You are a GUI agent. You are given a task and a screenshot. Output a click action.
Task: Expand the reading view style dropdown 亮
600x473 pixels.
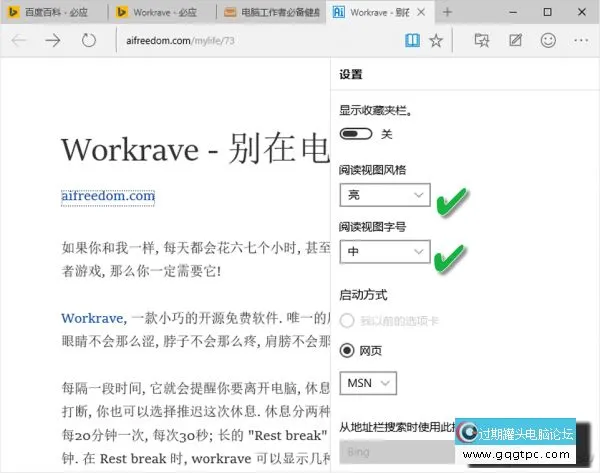pyautogui.click(x=385, y=194)
